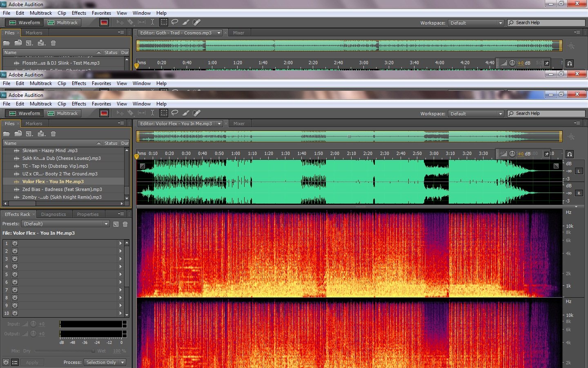Open the Presets (Default) dropdown in the Effects Rack

click(x=65, y=224)
